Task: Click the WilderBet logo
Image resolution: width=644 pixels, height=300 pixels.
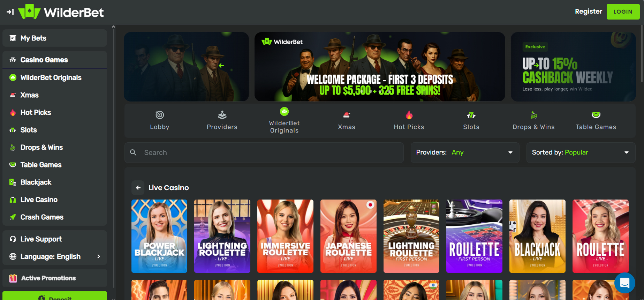Action: click(x=61, y=12)
